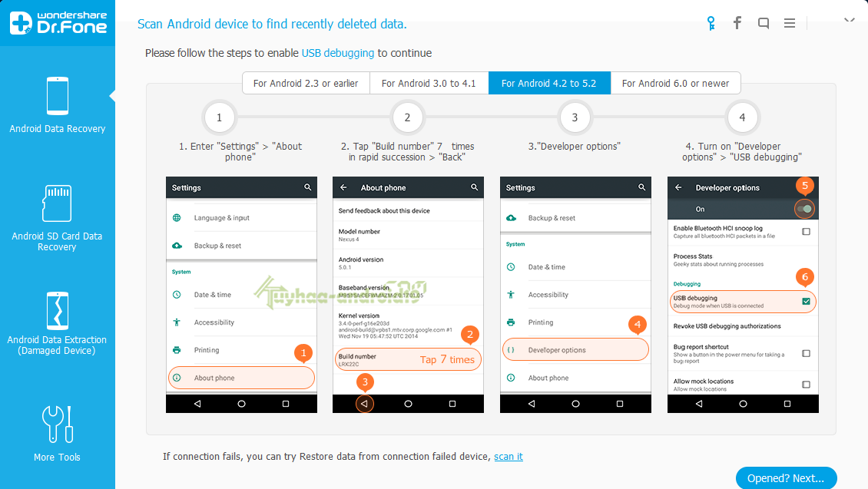Viewport: 868px width, 489px height.
Task: Open the Facebook icon in header
Action: [x=737, y=23]
